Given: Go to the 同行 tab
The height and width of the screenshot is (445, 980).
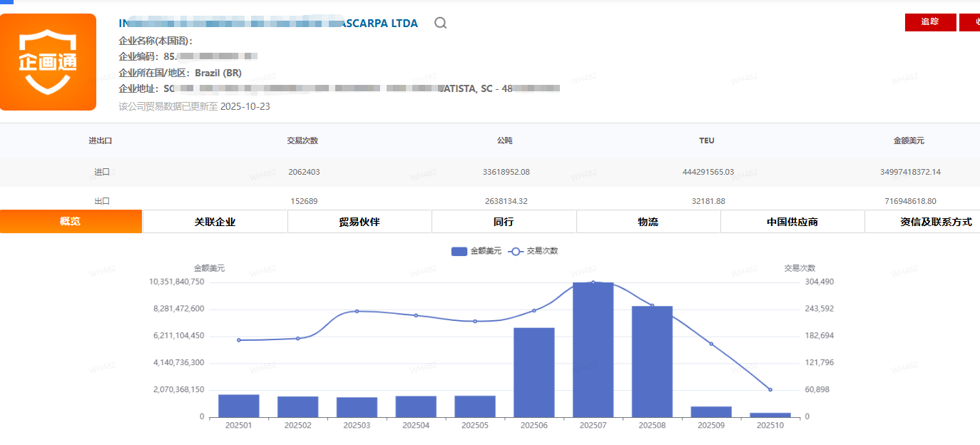Looking at the screenshot, I should point(504,222).
